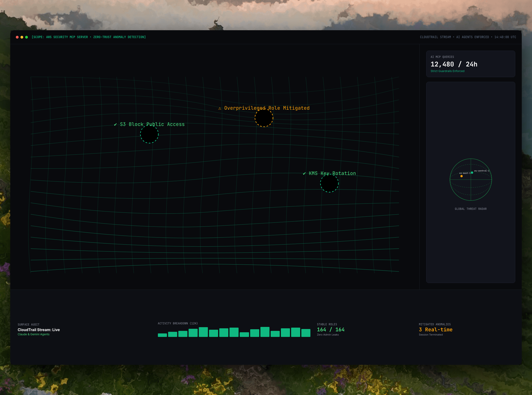The width and height of the screenshot is (532, 395).
Task: Click 'Session Terminated' text
Action: click(x=431, y=335)
